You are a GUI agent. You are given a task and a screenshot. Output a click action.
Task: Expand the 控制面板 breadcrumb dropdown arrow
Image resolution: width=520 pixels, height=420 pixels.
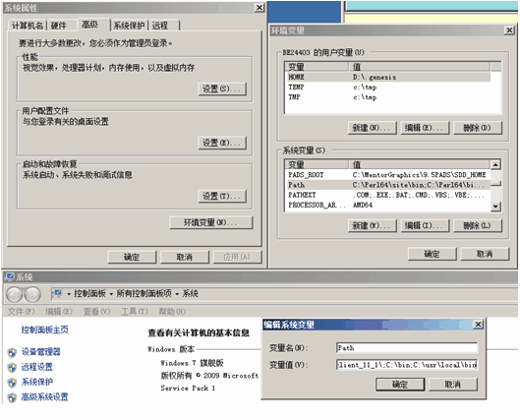tap(69, 294)
